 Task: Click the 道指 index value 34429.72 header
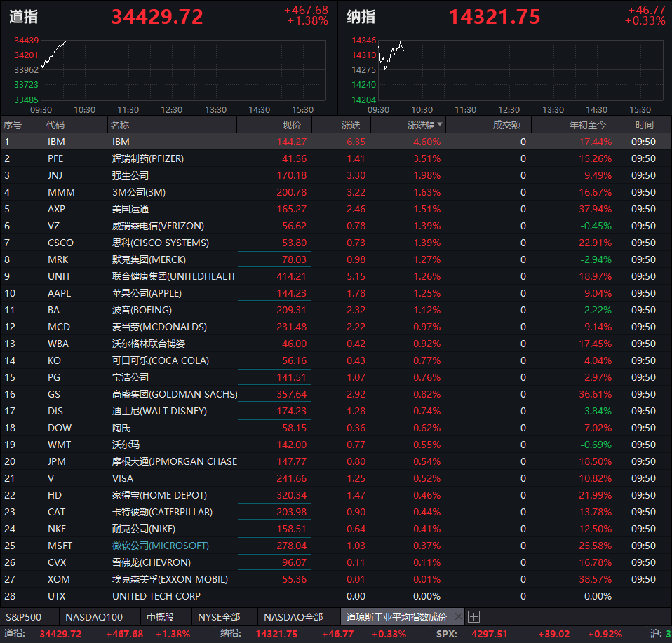click(157, 17)
